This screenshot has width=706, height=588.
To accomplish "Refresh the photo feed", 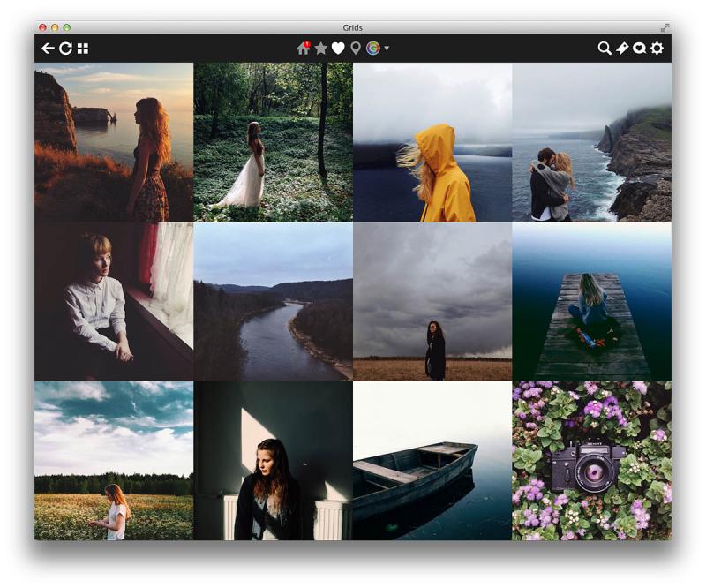I will coord(65,48).
